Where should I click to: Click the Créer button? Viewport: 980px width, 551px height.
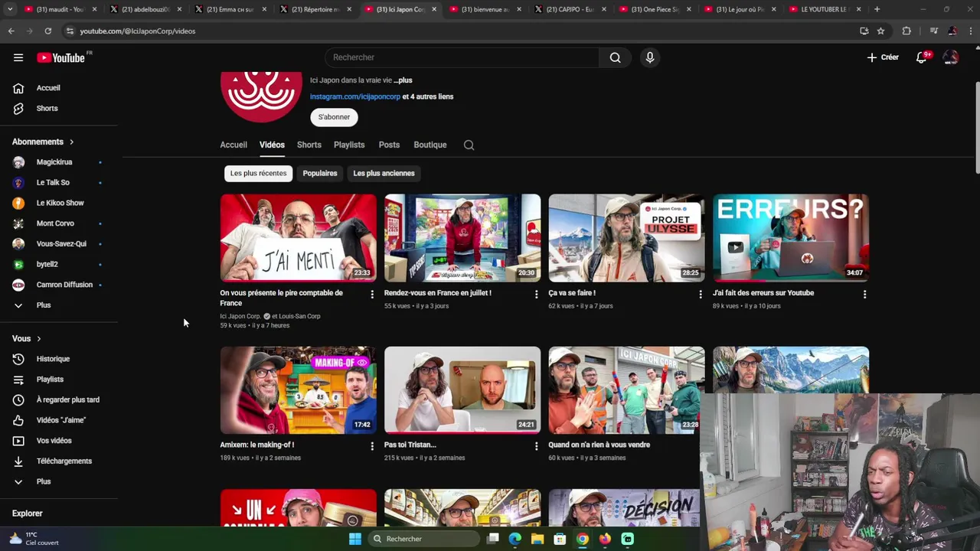click(x=883, y=57)
